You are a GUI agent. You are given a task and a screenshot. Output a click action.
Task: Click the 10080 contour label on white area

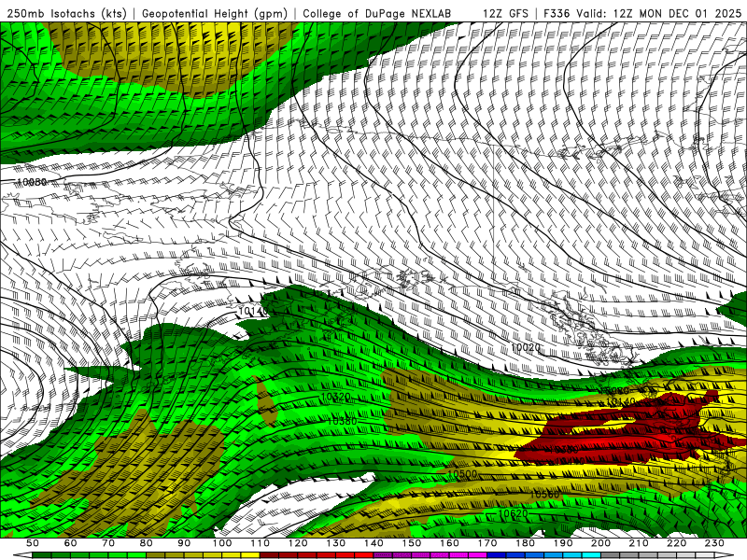pos(32,182)
